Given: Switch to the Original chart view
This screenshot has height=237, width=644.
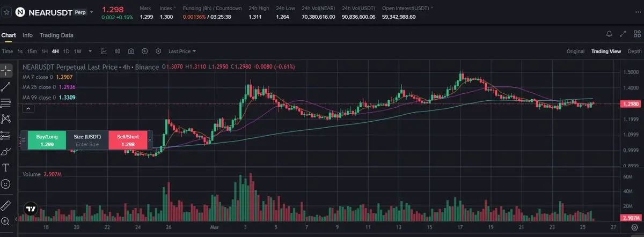Looking at the screenshot, I should coord(575,51).
